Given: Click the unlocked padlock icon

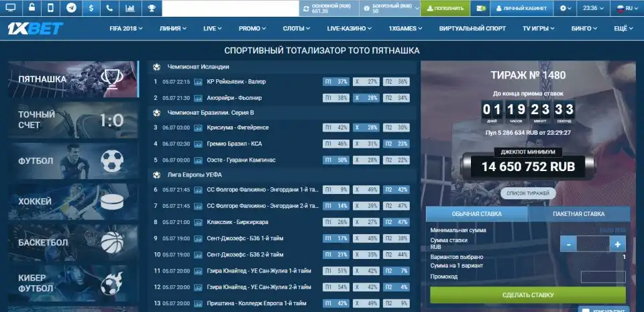Looking at the screenshot, I should [x=31, y=8].
